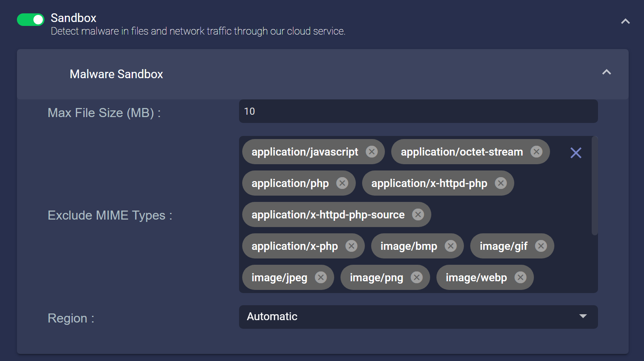Click the Malware Sandbox header title
Viewport: 644px width, 361px height.
pyautogui.click(x=116, y=74)
